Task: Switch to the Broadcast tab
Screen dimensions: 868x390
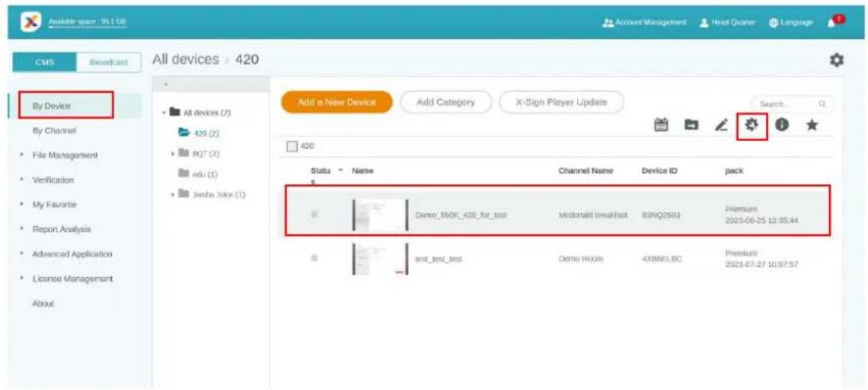Action: pyautogui.click(x=108, y=62)
